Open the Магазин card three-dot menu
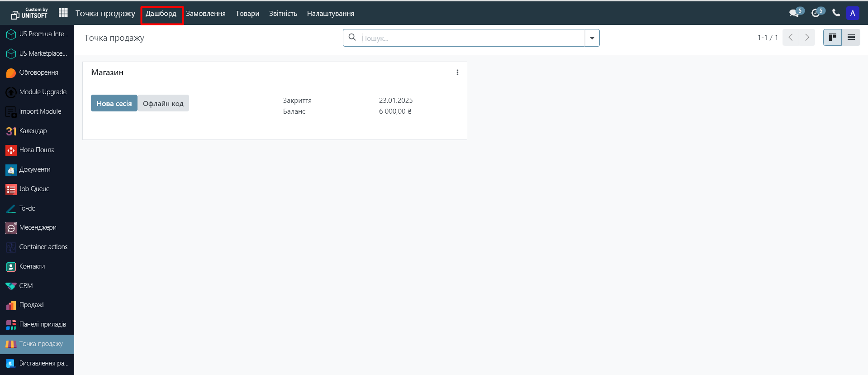The height and width of the screenshot is (375, 868). pos(457,72)
